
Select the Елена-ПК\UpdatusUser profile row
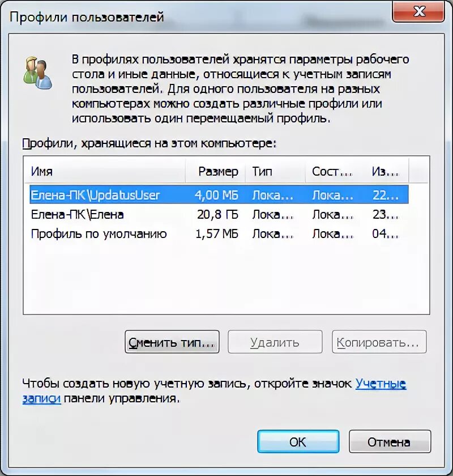tap(219, 194)
